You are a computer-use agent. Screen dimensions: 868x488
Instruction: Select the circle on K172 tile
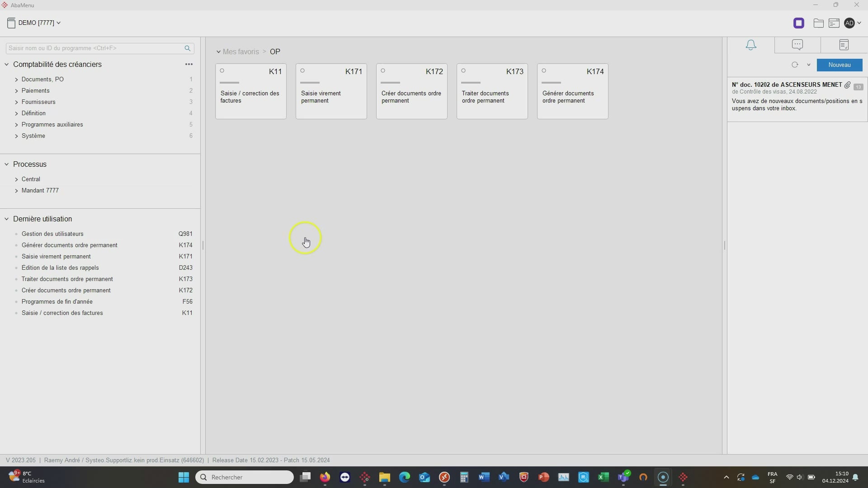point(383,70)
